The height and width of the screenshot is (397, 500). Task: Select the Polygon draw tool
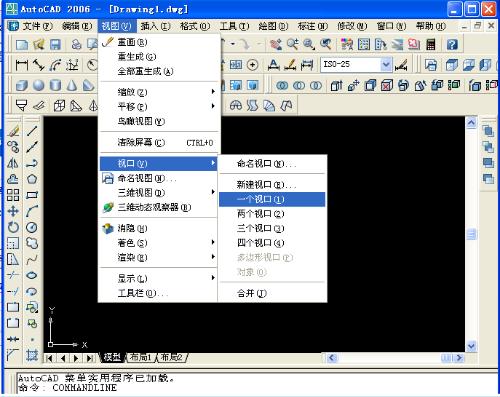tap(32, 179)
